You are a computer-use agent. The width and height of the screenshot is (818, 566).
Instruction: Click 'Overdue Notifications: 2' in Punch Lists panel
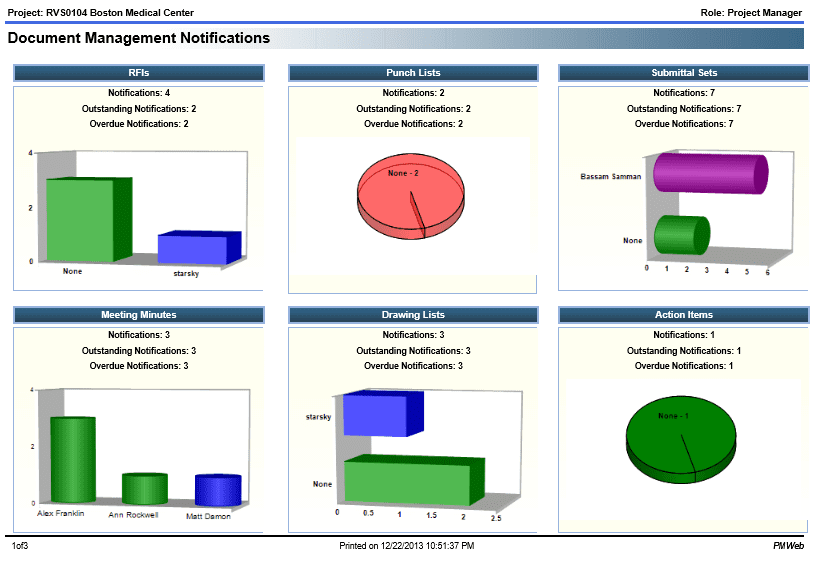413,124
